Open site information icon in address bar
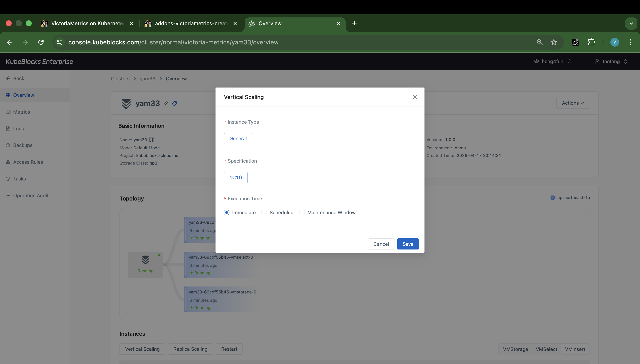Image resolution: width=640 pixels, height=364 pixels. coord(59,42)
